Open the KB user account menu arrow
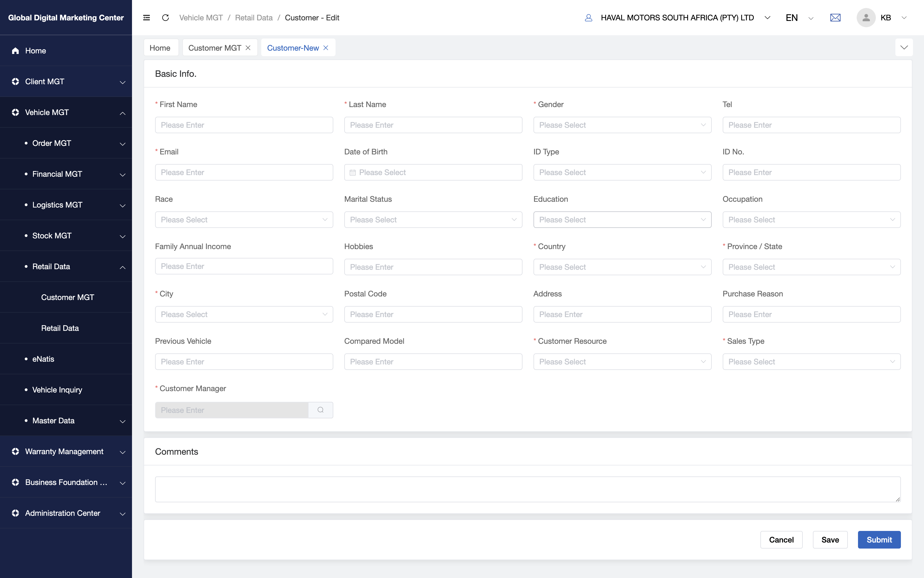The image size is (924, 578). tap(904, 18)
